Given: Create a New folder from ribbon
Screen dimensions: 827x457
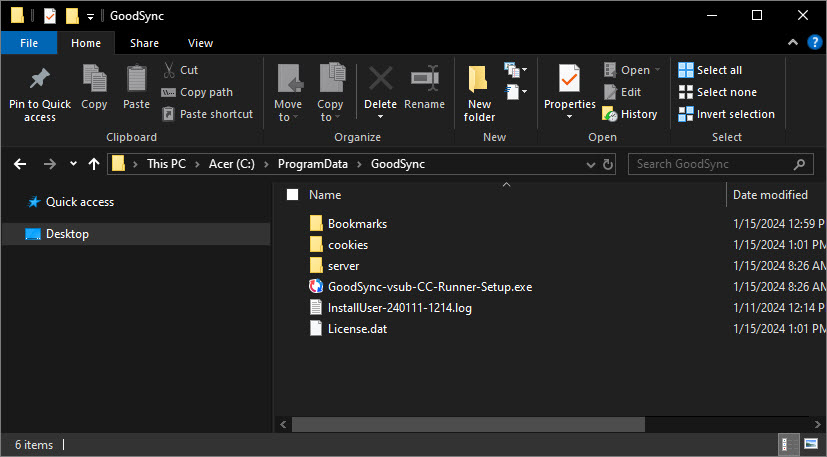Looking at the screenshot, I should point(478,93).
